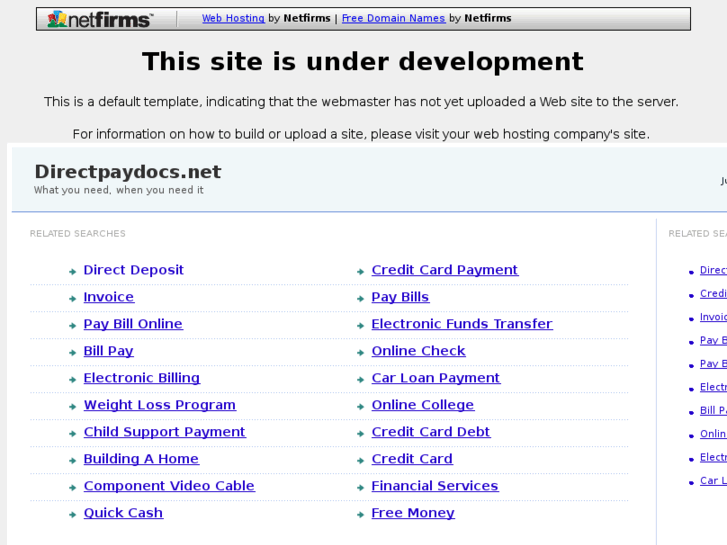Click the arrow icon beside Online Check
The image size is (727, 545).
[360, 353]
